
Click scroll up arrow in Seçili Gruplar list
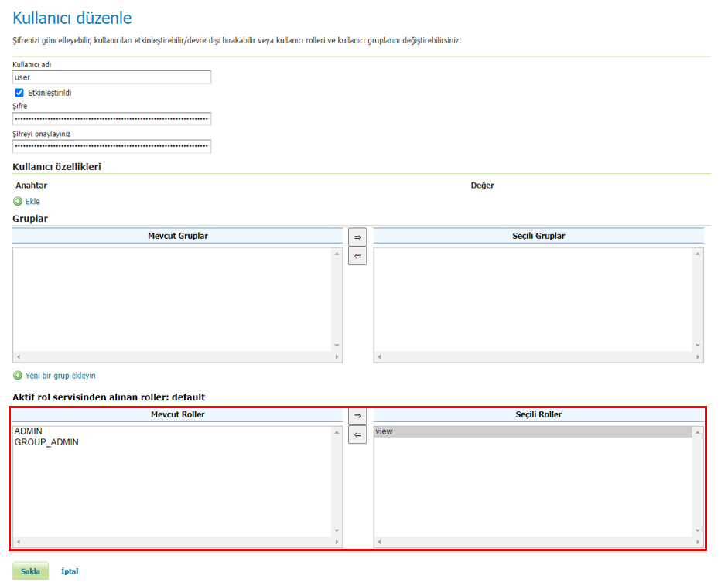(697, 254)
